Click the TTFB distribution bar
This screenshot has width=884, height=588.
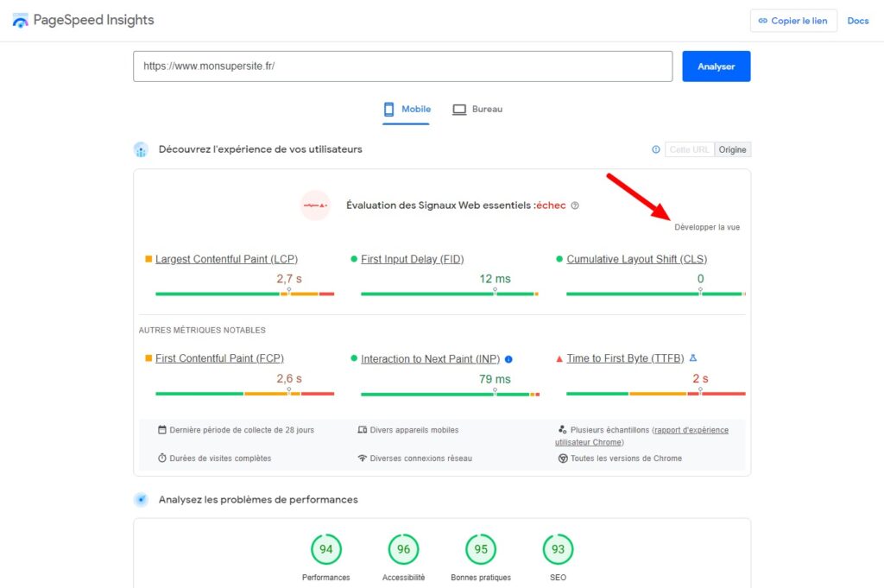click(656, 394)
